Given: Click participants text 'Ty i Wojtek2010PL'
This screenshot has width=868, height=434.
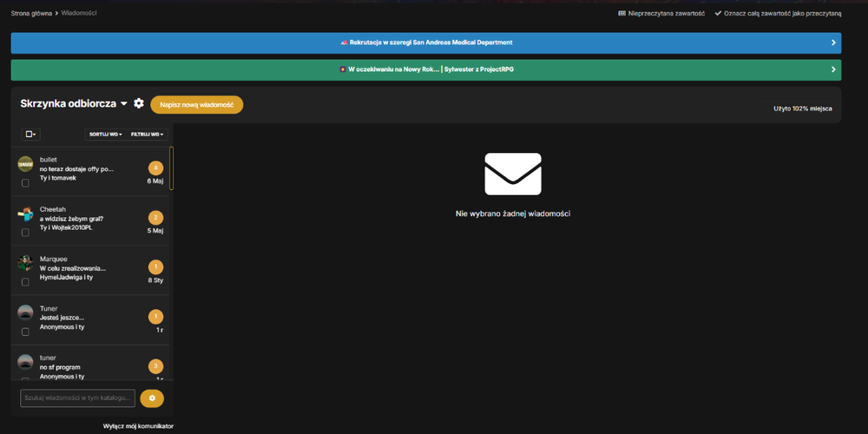Looking at the screenshot, I should [x=66, y=227].
